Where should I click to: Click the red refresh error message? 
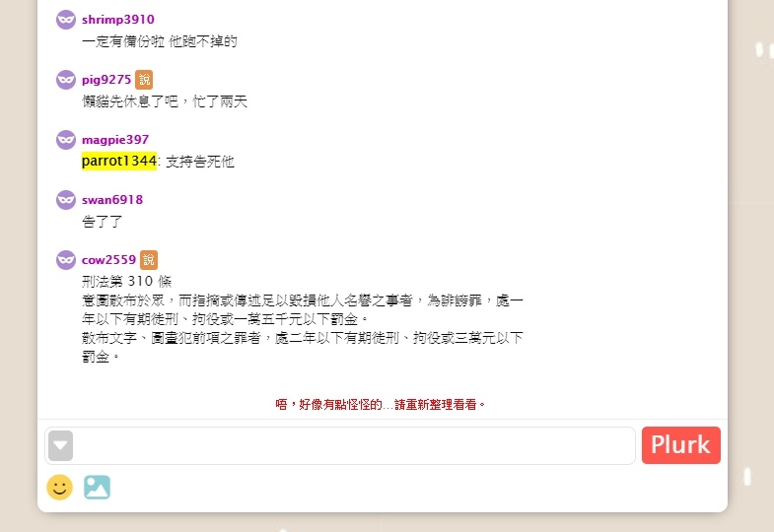pyautogui.click(x=381, y=405)
